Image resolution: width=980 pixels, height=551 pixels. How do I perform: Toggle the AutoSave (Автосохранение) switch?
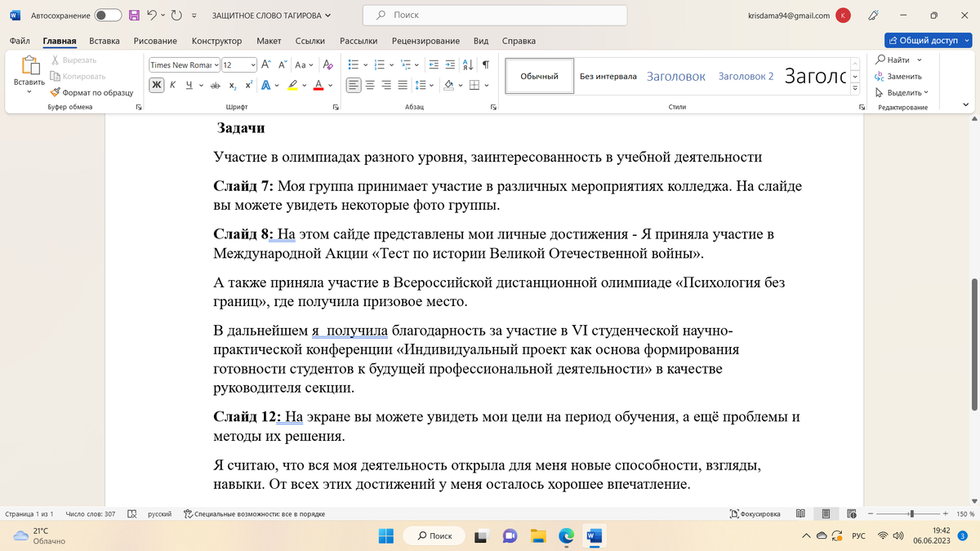coord(108,16)
